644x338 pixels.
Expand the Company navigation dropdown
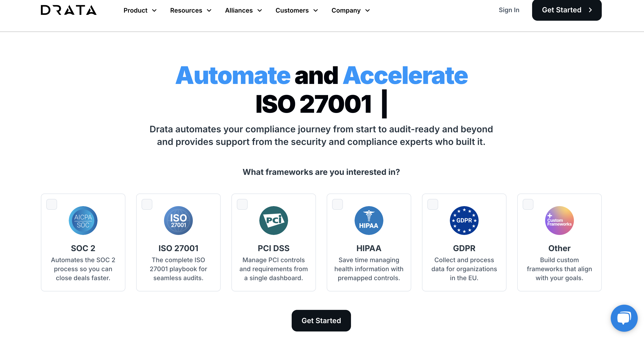(350, 10)
